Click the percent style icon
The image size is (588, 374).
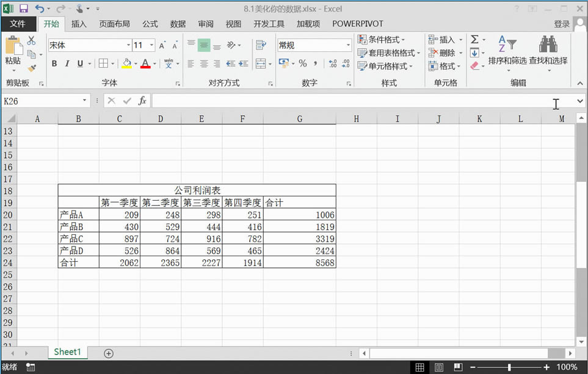[x=302, y=63]
